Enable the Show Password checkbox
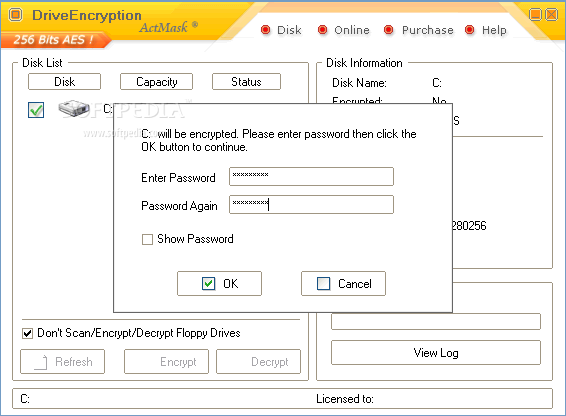 (147, 239)
